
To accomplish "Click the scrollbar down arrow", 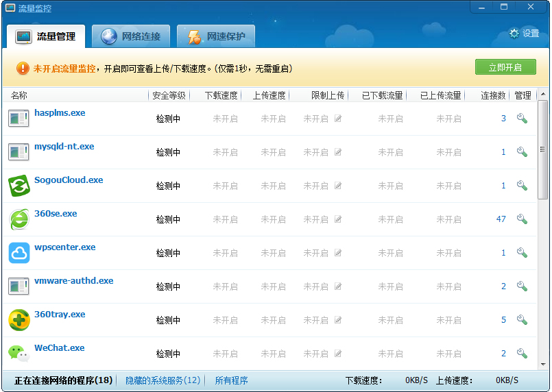I will (x=543, y=365).
